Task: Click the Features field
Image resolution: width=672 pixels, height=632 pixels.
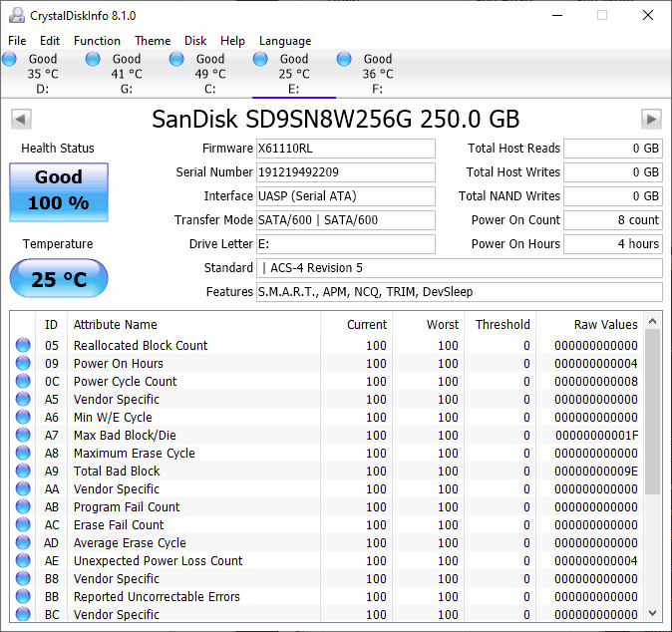Action: pos(460,292)
